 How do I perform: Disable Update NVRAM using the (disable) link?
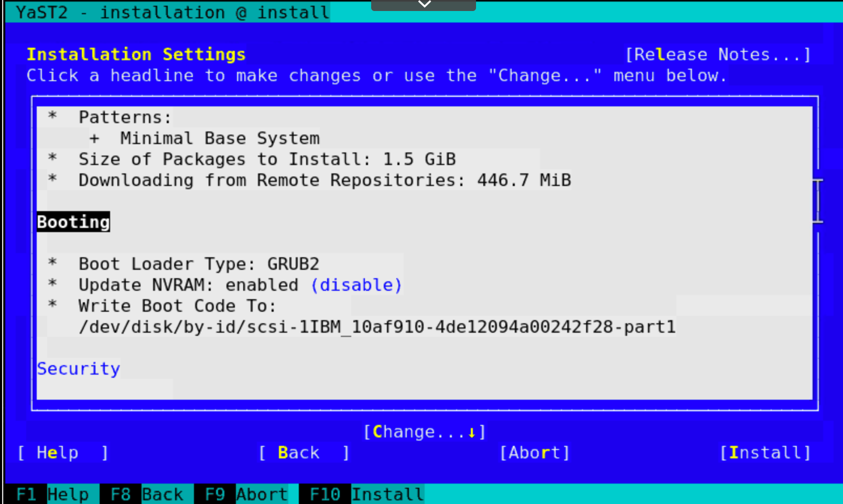point(356,284)
